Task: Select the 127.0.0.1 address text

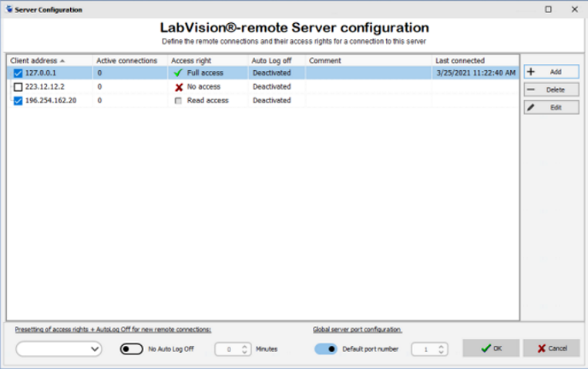Action: [41, 72]
